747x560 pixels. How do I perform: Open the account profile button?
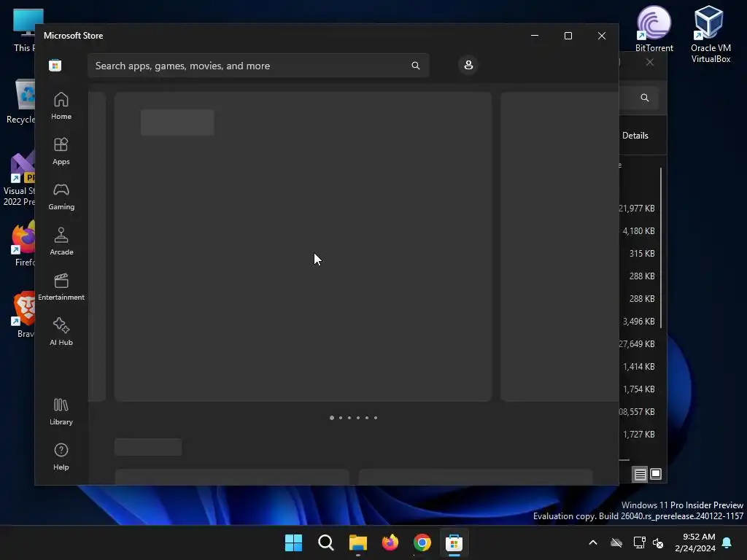[468, 65]
